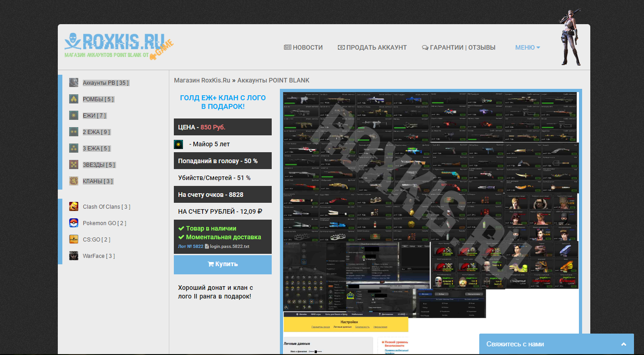Open ЕЖИ [ 7 ] category
The image size is (644, 355).
(95, 116)
